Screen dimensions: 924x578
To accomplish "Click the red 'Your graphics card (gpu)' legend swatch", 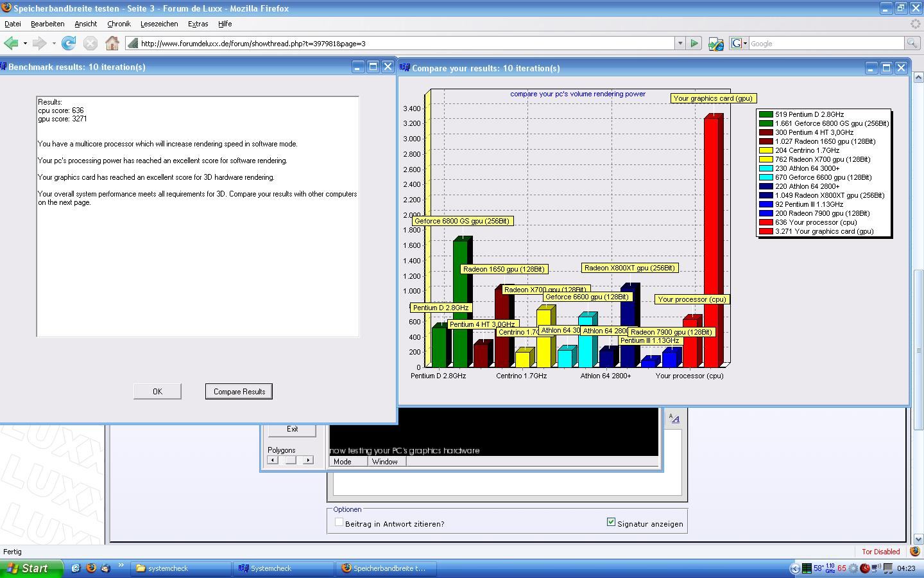I will [x=766, y=231].
